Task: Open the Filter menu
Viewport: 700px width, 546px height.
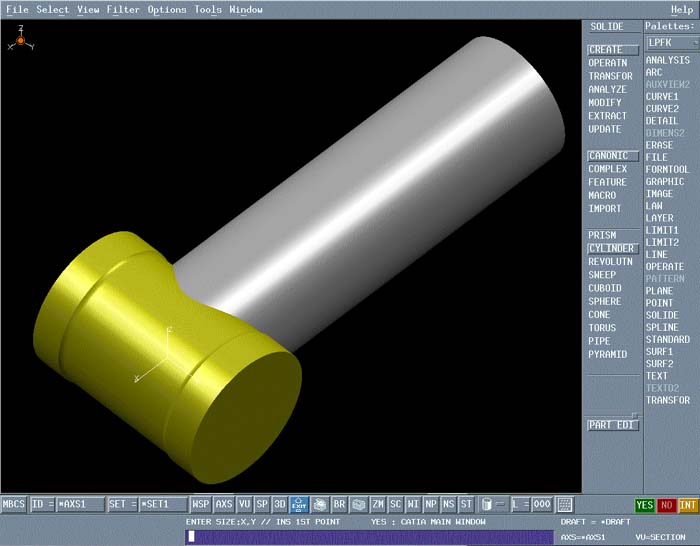Action: coord(123,9)
